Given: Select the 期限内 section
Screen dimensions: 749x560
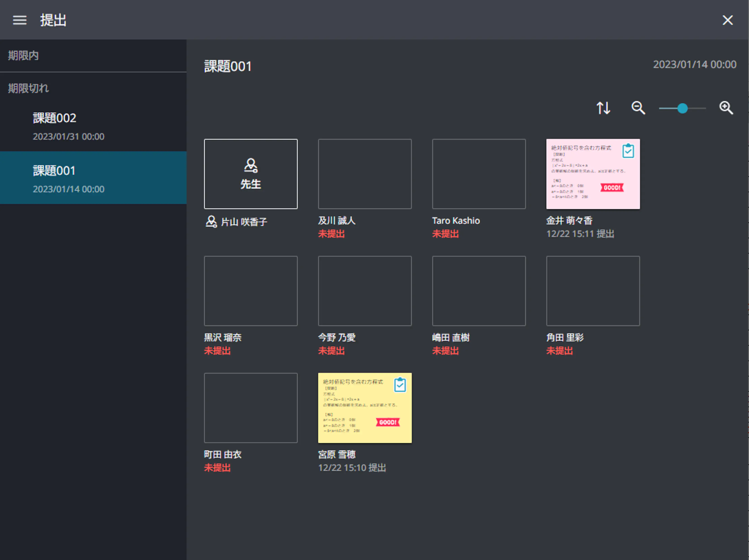Looking at the screenshot, I should tap(24, 55).
